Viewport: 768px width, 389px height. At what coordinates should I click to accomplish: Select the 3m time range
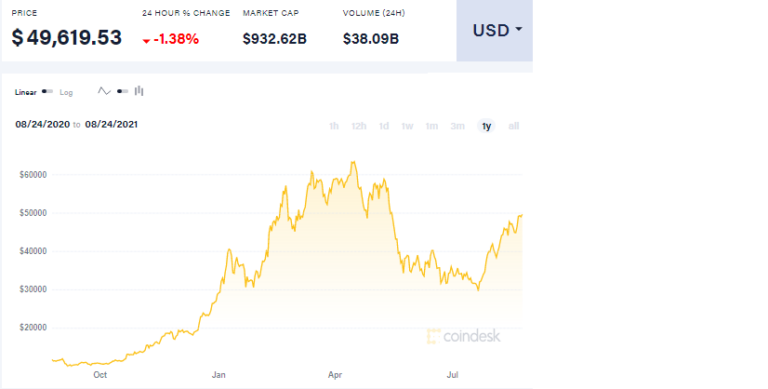point(457,126)
